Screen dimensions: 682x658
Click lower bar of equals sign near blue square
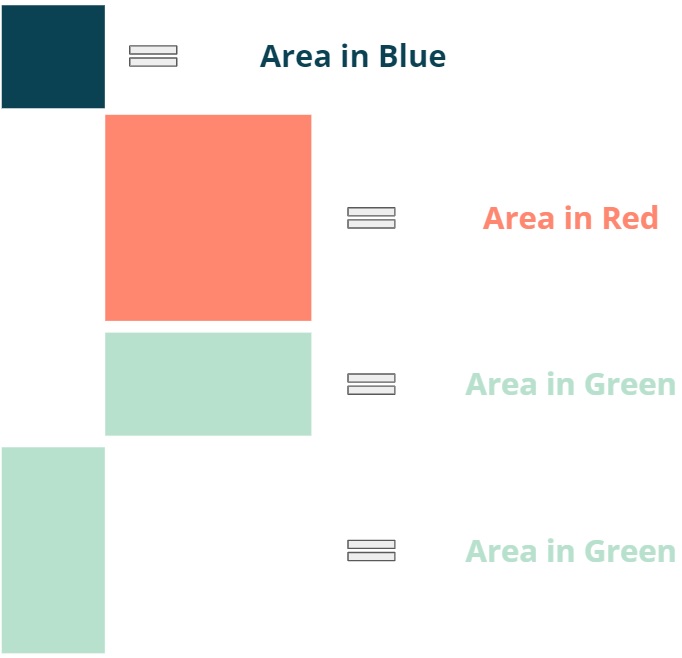point(153,62)
